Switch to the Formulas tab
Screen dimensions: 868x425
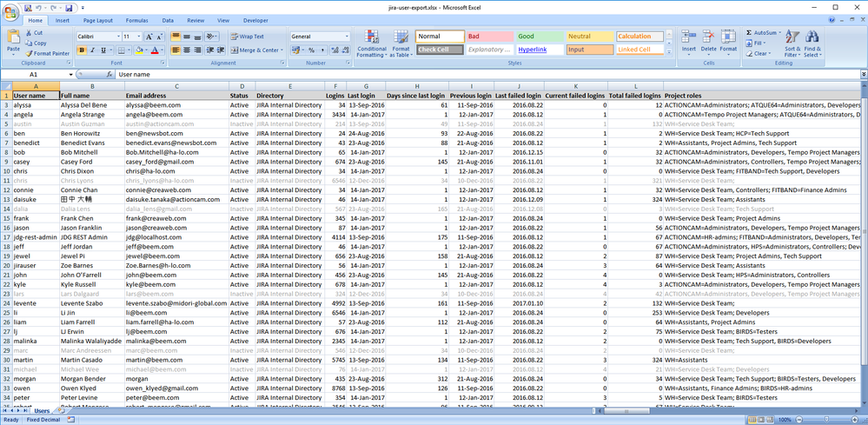(x=136, y=21)
